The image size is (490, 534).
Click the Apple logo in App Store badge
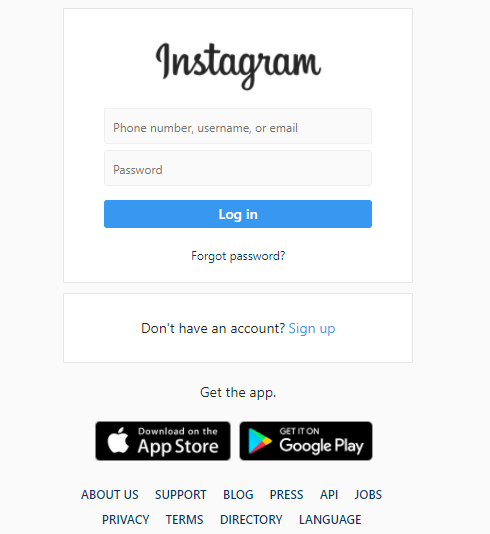point(118,440)
